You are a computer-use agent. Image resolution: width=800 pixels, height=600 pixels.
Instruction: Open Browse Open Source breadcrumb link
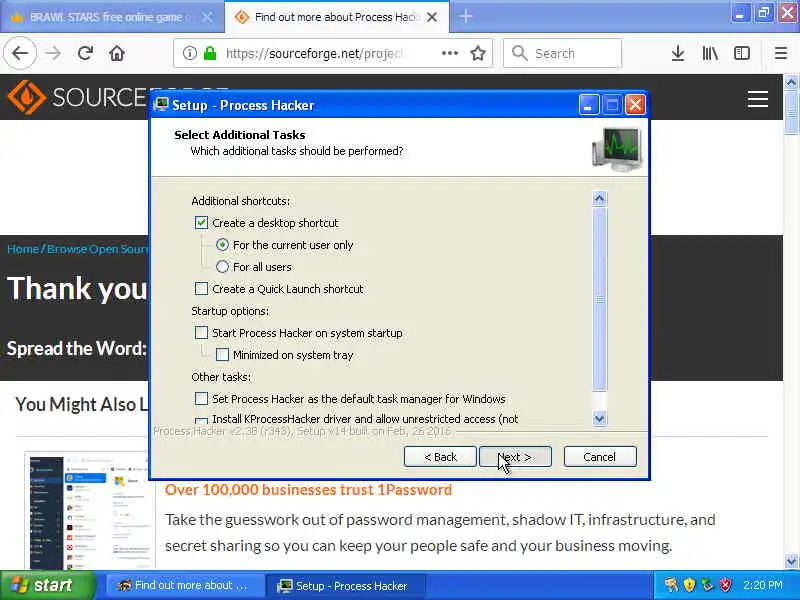click(97, 249)
